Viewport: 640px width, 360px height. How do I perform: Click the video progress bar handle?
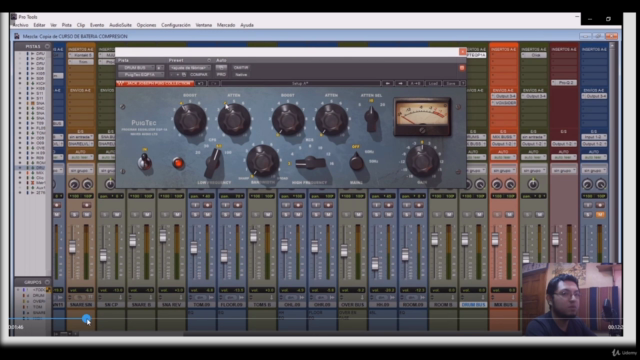point(86,318)
